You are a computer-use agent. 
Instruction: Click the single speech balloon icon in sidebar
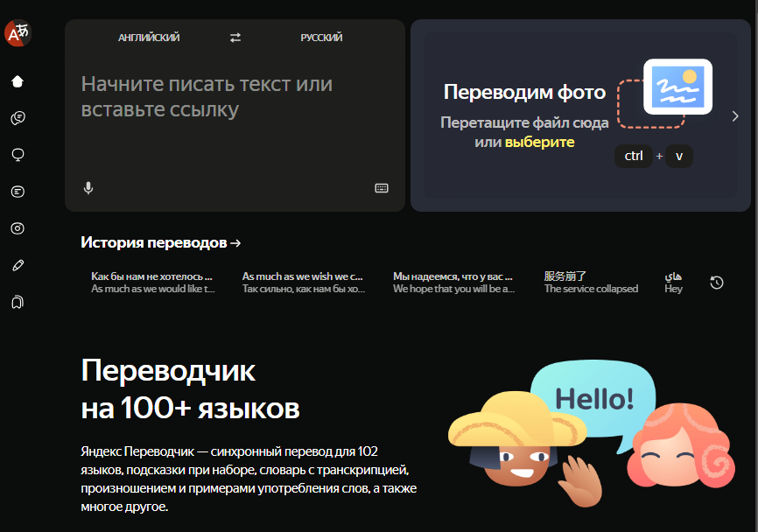18,154
